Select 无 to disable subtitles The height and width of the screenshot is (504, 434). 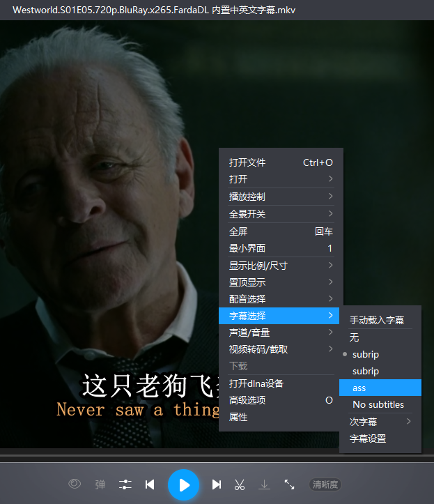click(380, 337)
